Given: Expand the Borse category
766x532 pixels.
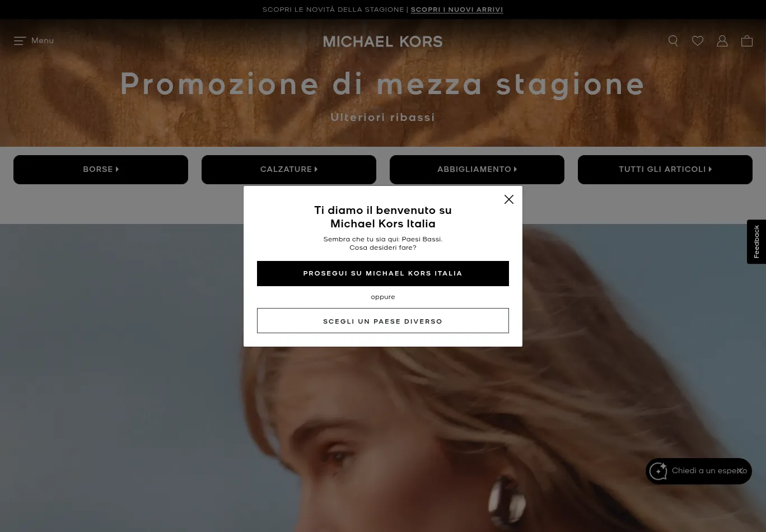Looking at the screenshot, I should click(x=101, y=170).
